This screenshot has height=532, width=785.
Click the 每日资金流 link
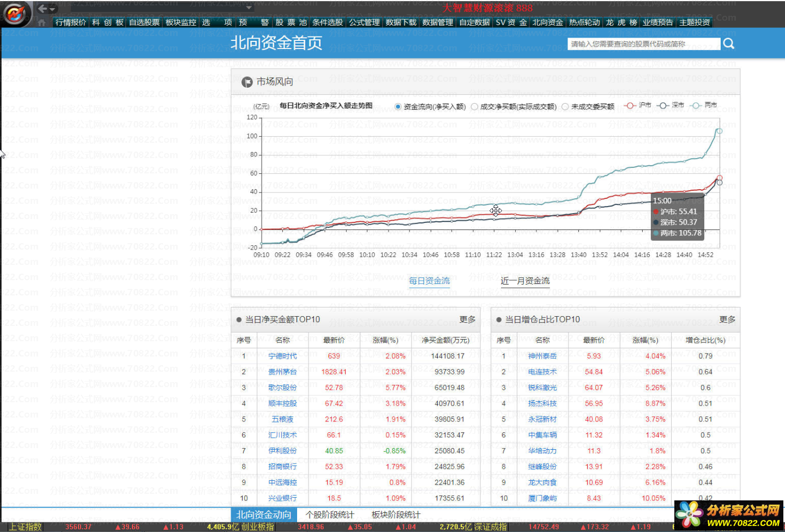tap(430, 281)
